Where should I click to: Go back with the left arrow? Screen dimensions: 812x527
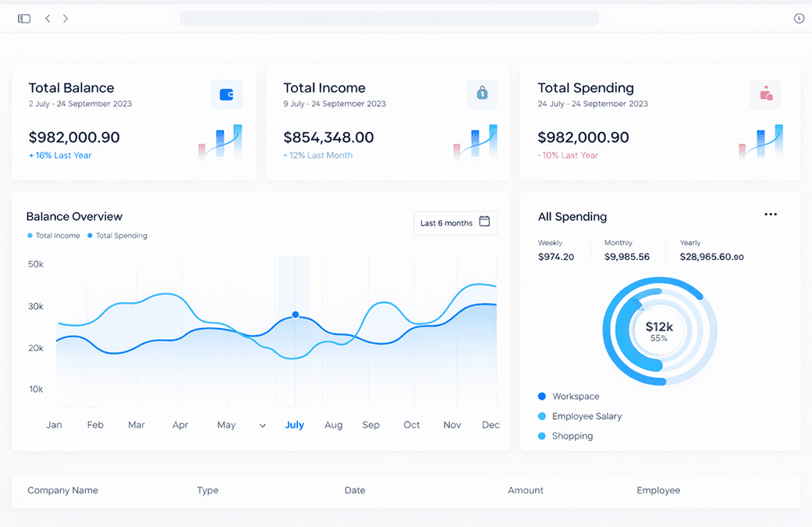pos(48,19)
